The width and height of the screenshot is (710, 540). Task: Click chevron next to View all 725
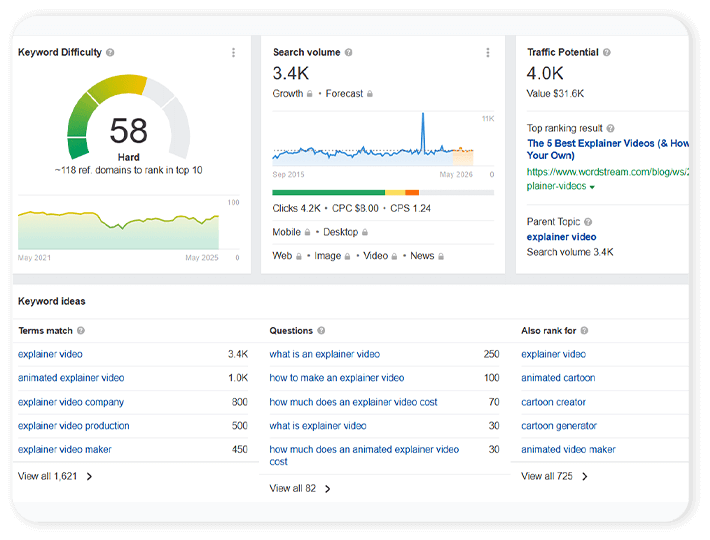click(585, 476)
